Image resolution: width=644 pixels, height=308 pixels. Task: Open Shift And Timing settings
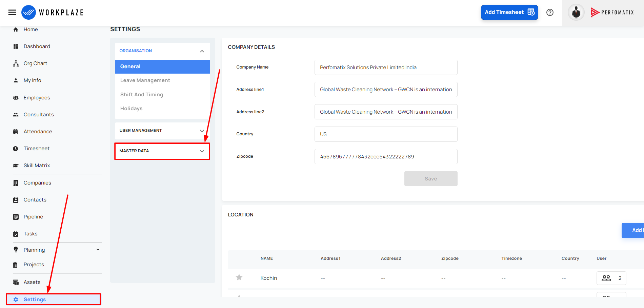[x=142, y=95]
